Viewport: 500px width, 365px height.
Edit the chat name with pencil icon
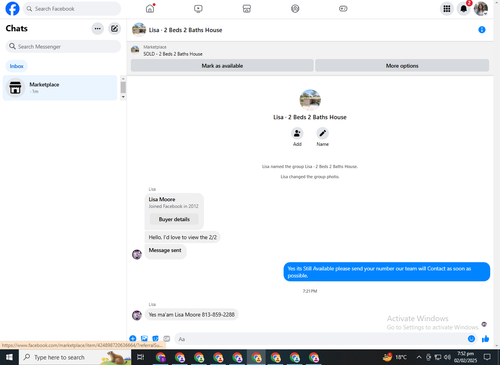click(x=322, y=134)
